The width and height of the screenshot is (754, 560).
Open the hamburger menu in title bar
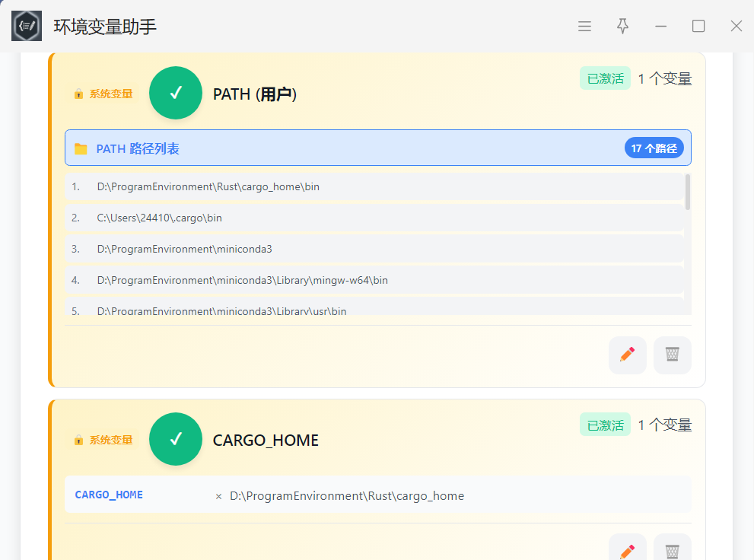click(x=584, y=27)
